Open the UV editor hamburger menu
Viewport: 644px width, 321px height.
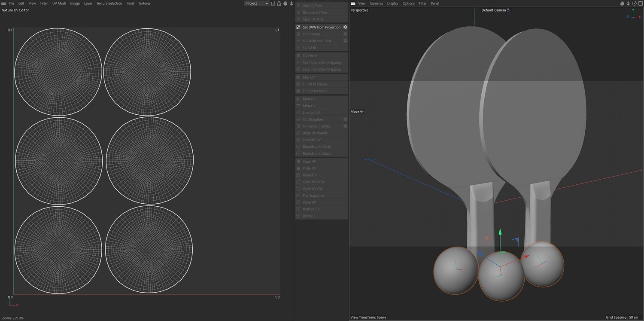pos(3,3)
